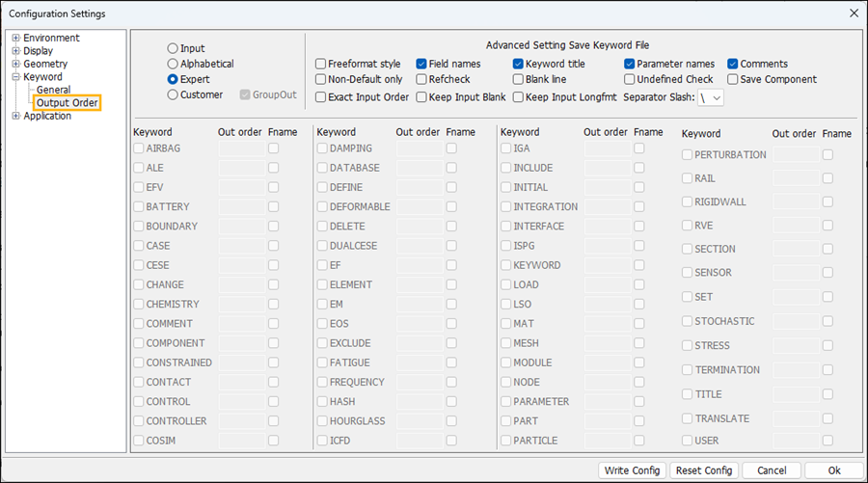Viewport: 868px width, 483px height.
Task: Enable the Undefined Check option
Action: (630, 80)
